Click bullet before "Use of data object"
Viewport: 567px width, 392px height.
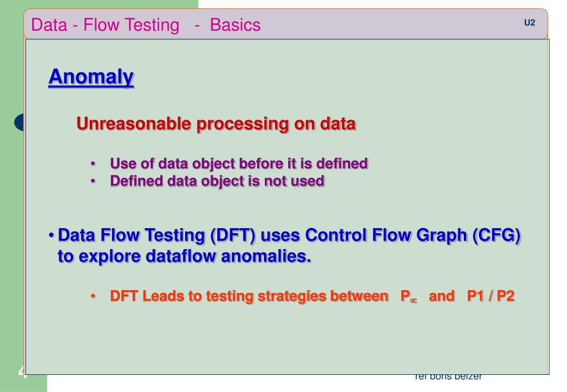point(93,164)
